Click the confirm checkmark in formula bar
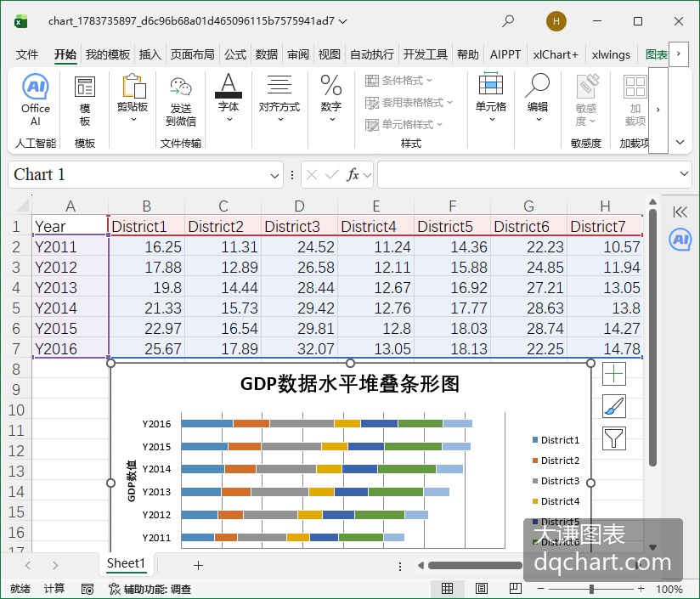700x599 pixels. pyautogui.click(x=331, y=174)
